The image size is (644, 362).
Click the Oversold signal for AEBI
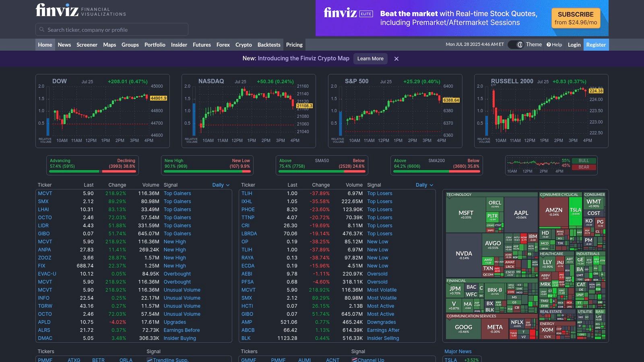(x=377, y=274)
